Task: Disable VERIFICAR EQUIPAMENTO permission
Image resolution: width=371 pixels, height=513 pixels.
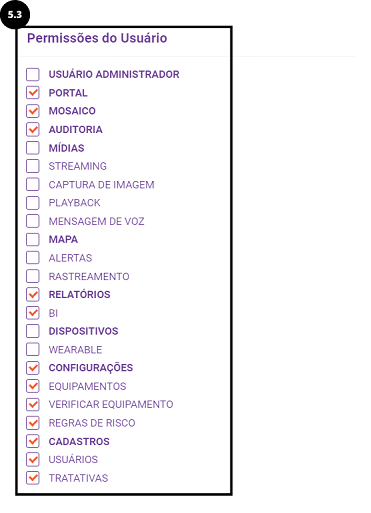Action: (x=33, y=404)
